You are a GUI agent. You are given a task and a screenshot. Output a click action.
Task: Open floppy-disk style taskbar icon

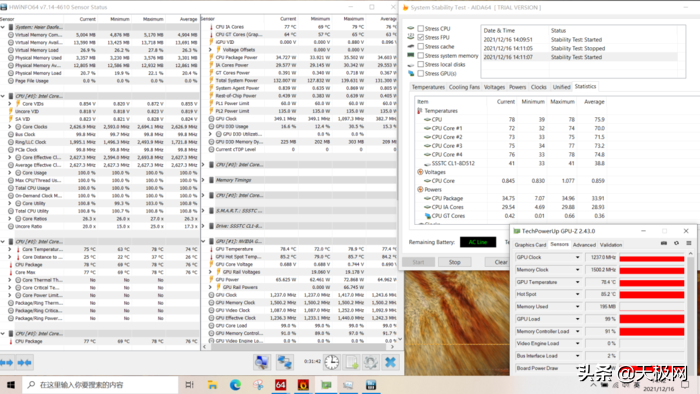coord(371,385)
